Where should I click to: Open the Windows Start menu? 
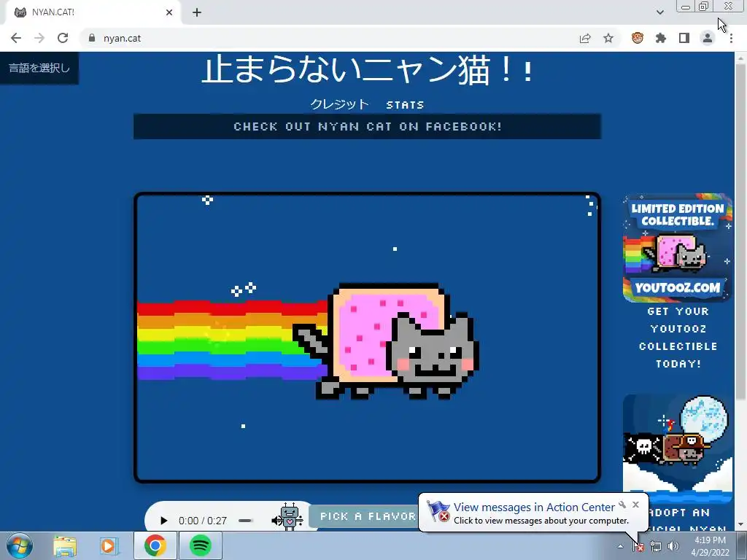pos(20,545)
